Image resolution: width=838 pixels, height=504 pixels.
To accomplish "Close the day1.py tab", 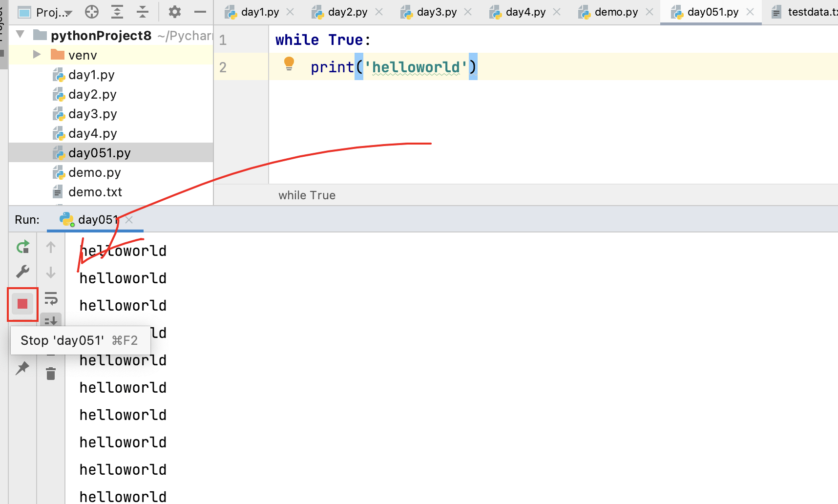I will 290,12.
